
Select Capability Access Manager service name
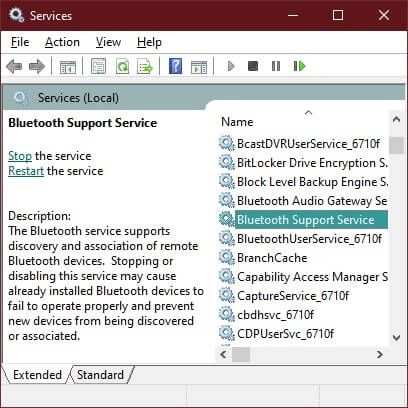(x=312, y=277)
